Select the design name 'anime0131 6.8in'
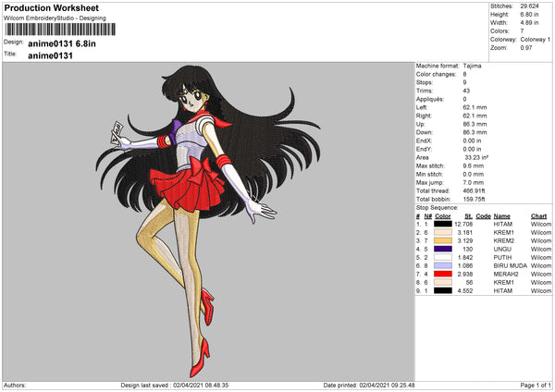 [x=62, y=43]
